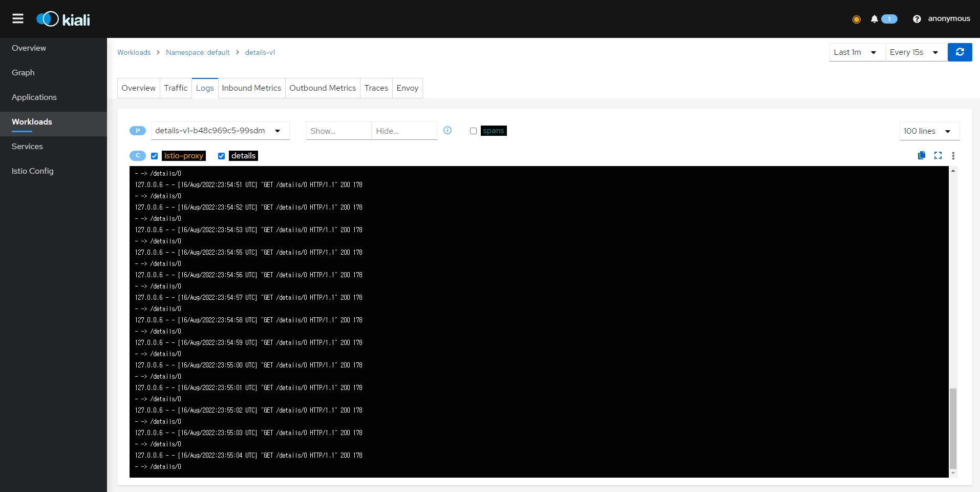Screen dimensions: 980x492
Task: Click the filter info icon
Action: click(x=448, y=131)
